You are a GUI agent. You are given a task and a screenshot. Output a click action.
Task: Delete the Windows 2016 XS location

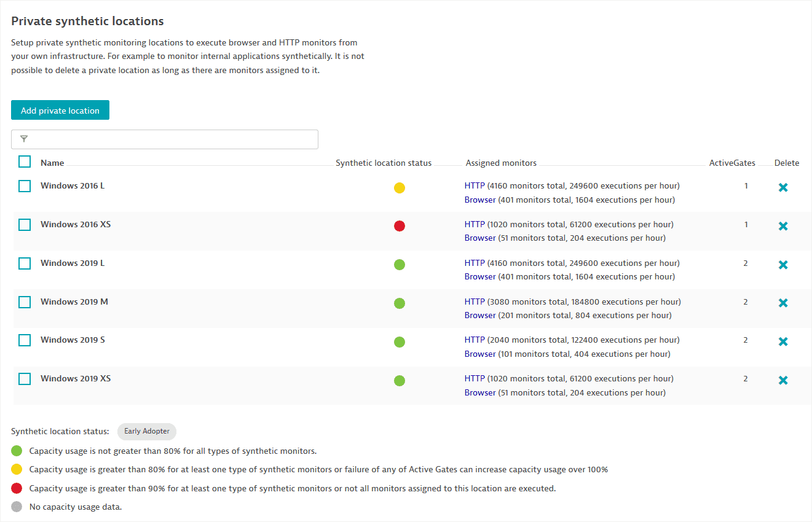783,226
